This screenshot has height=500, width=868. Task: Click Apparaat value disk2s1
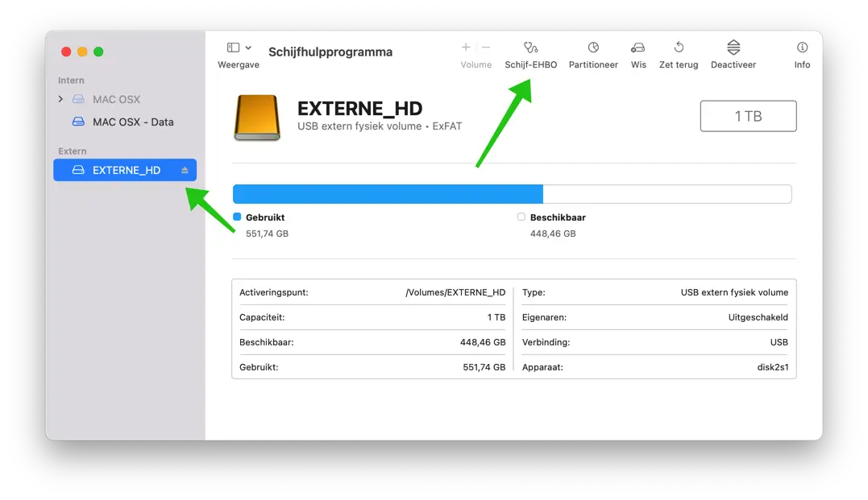pyautogui.click(x=773, y=367)
